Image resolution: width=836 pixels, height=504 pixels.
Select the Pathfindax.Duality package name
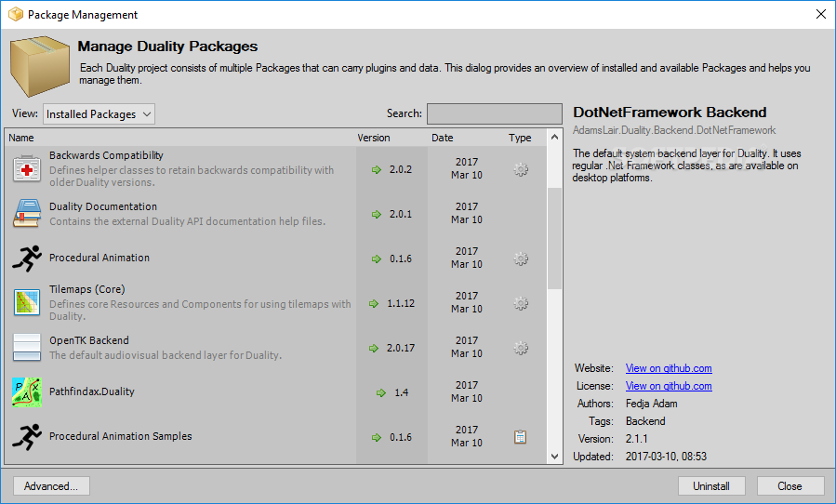[92, 391]
